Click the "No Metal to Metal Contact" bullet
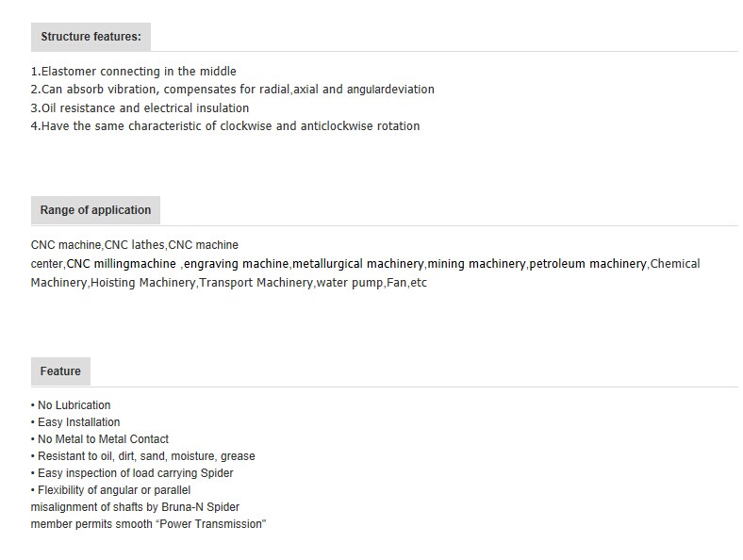Image resolution: width=743 pixels, height=560 pixels. click(x=100, y=439)
